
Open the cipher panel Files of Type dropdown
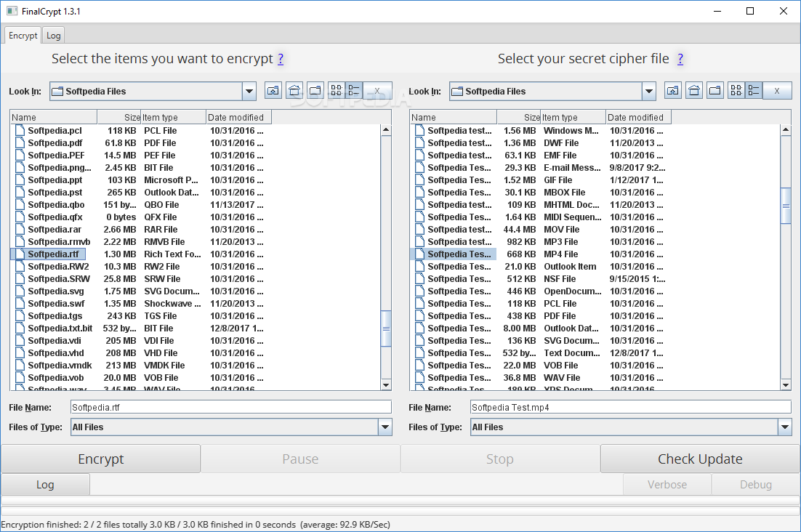coord(785,427)
